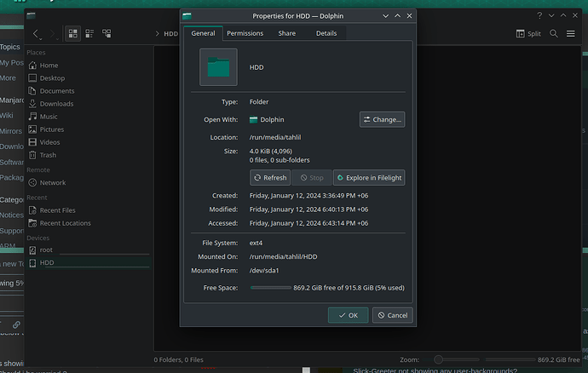Click the Created date value
Viewport: 588px width, 373px height.
[308, 196]
